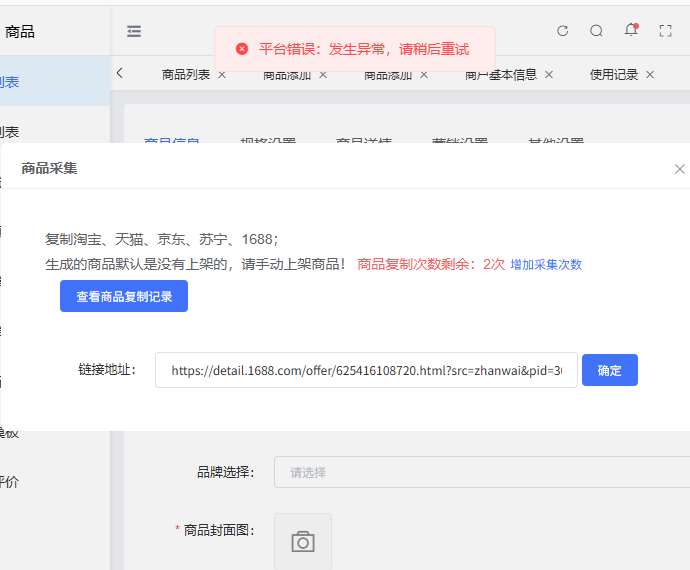Open search via the magnifier icon
The image size is (690, 570).
[x=596, y=31]
